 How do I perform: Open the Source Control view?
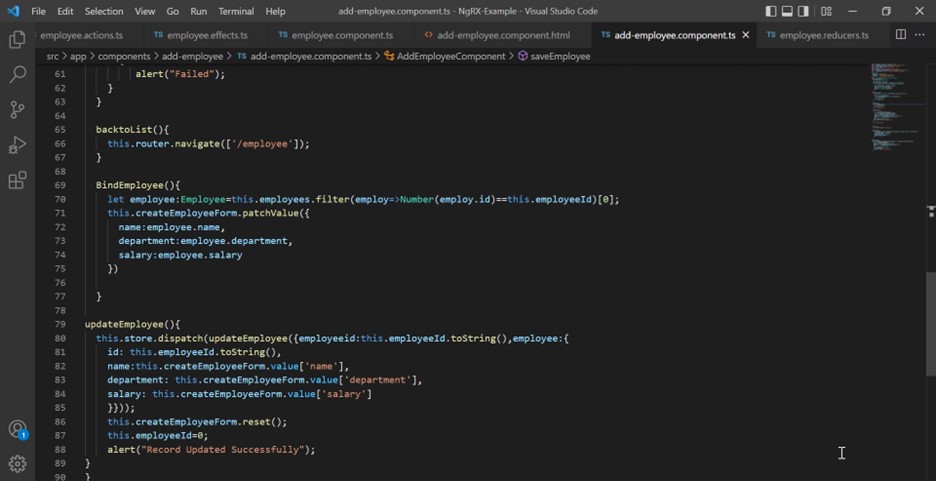point(17,110)
